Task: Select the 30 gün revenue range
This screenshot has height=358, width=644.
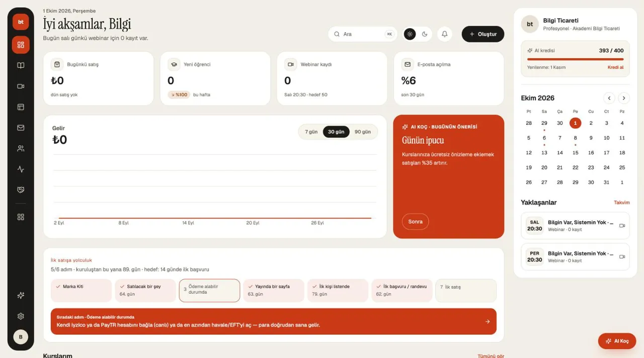Action: pos(336,132)
